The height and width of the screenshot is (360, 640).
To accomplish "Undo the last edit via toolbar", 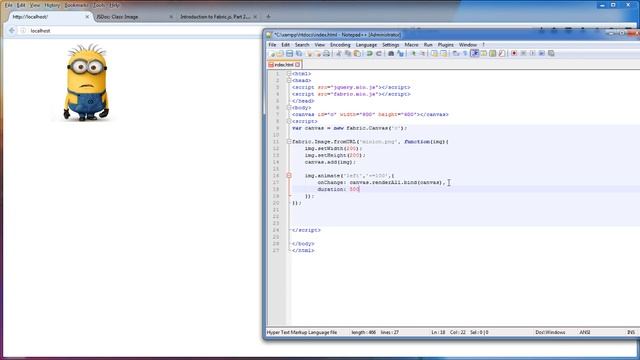I will (x=369, y=53).
